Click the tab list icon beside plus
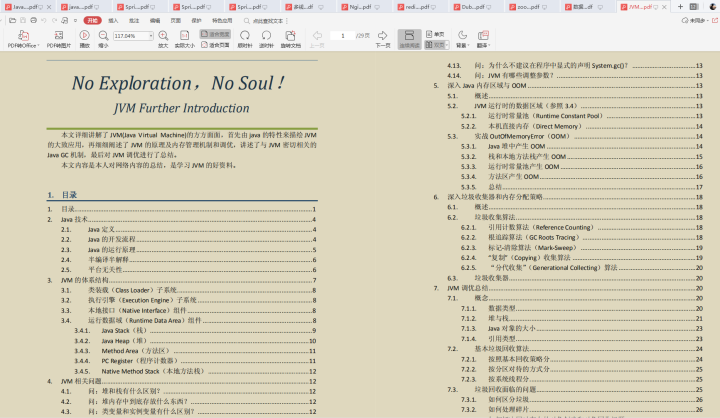Image resolution: width=720 pixels, height=418 pixels. 694,7
